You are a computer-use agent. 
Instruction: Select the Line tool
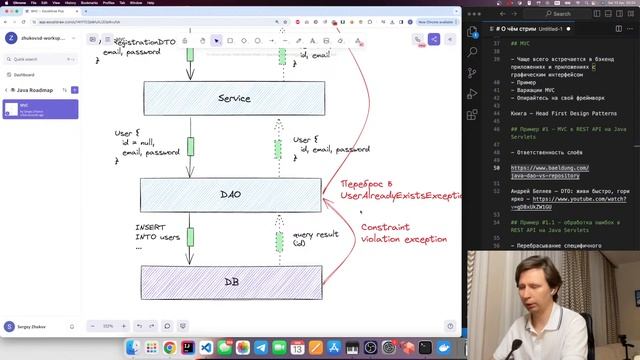(x=285, y=41)
